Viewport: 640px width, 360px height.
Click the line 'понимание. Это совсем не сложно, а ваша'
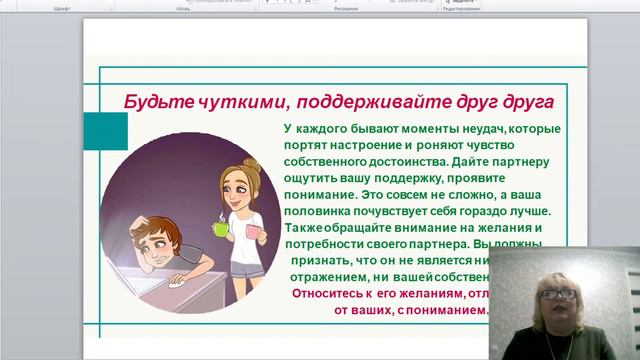412,195
